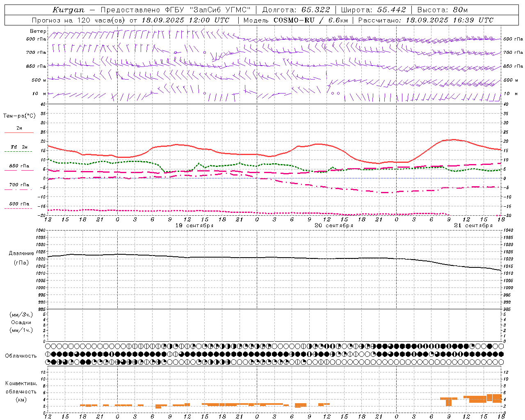The width and height of the screenshot is (525, 420).
Task: Click the model resolution 6.6км
Action: click(x=338, y=20)
